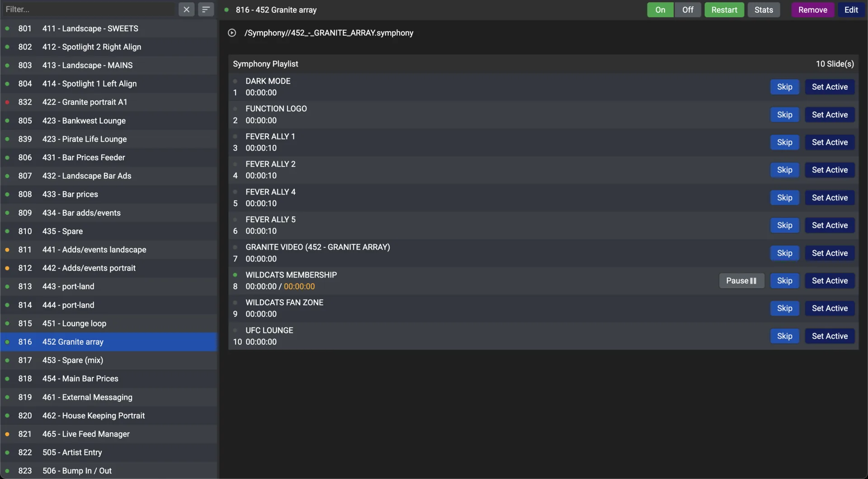Skip the FEVER ALLY 4 slide
The height and width of the screenshot is (479, 868).
[x=784, y=198]
